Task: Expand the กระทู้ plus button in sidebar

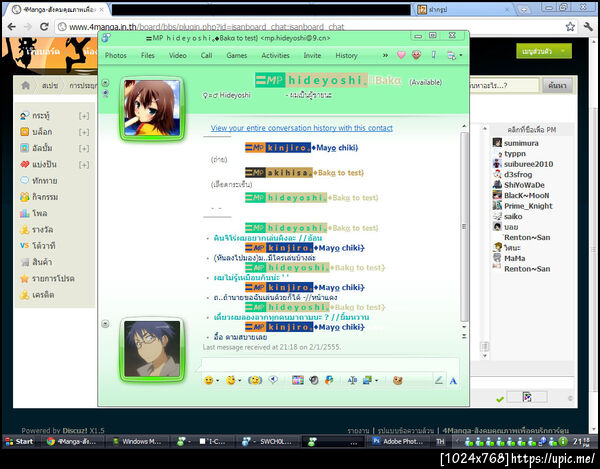Action: [x=84, y=116]
